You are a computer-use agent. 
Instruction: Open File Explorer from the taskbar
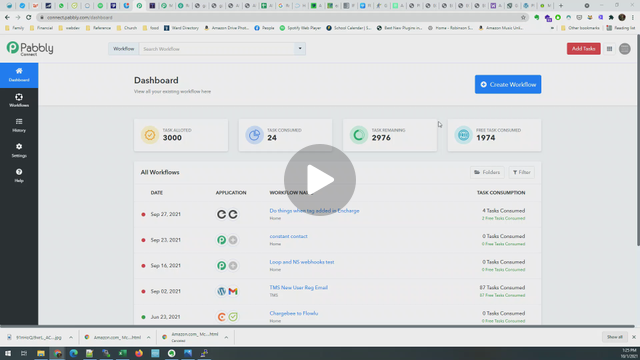pos(41,353)
